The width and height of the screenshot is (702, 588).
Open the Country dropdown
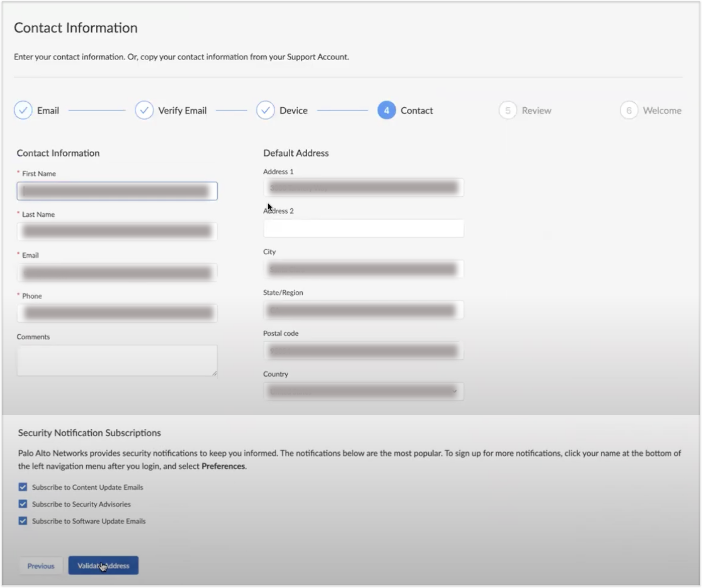(x=363, y=392)
